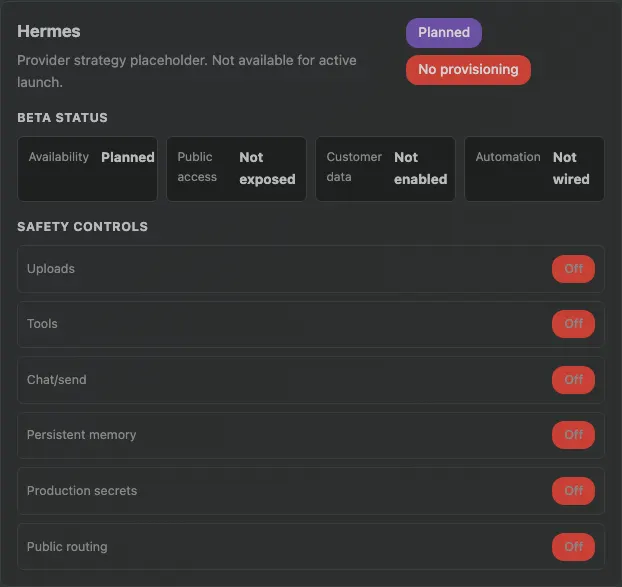Toggle the Production secrets Off switch
The image size is (622, 587).
(x=573, y=491)
